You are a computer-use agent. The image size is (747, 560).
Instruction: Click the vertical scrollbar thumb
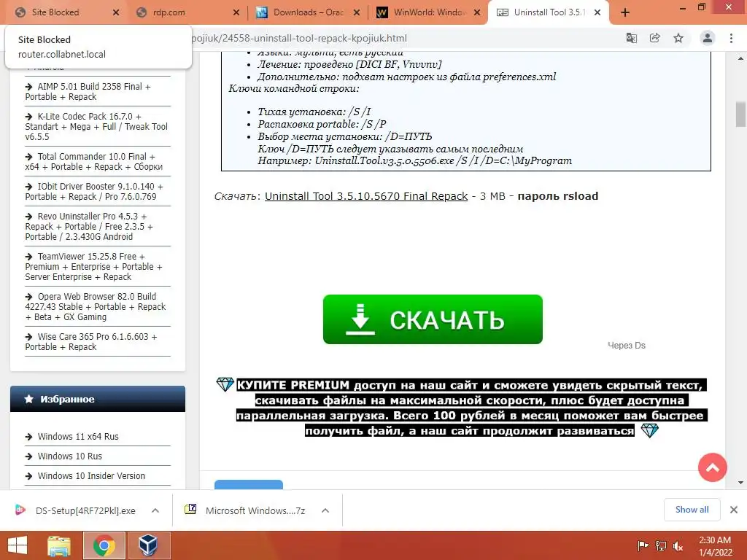pyautogui.click(x=740, y=114)
